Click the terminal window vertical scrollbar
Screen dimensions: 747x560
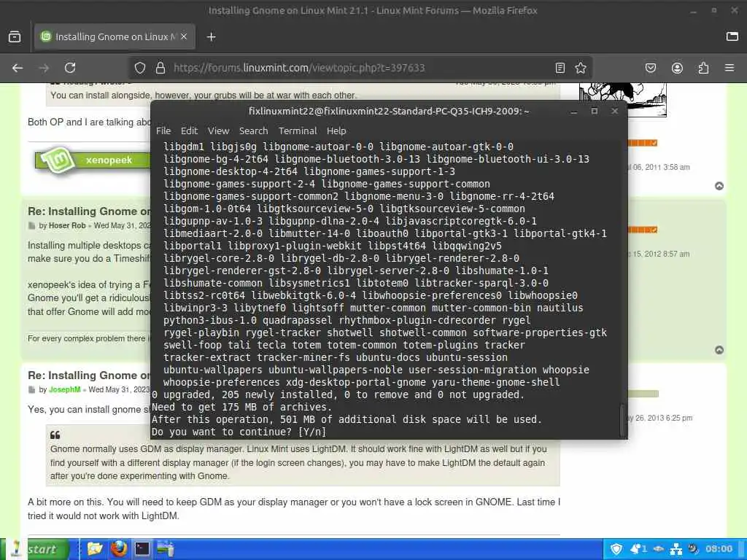(623, 419)
